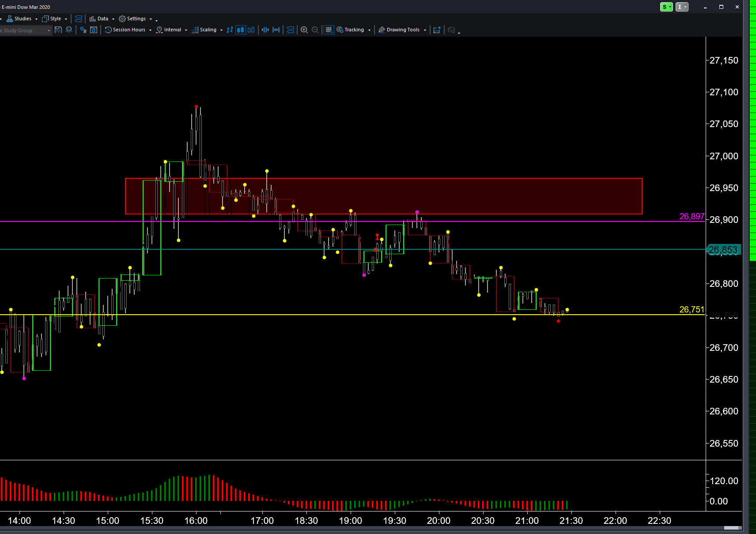This screenshot has width=756, height=534.
Task: Click the chart settings gear-hash icon
Action: pos(83,30)
